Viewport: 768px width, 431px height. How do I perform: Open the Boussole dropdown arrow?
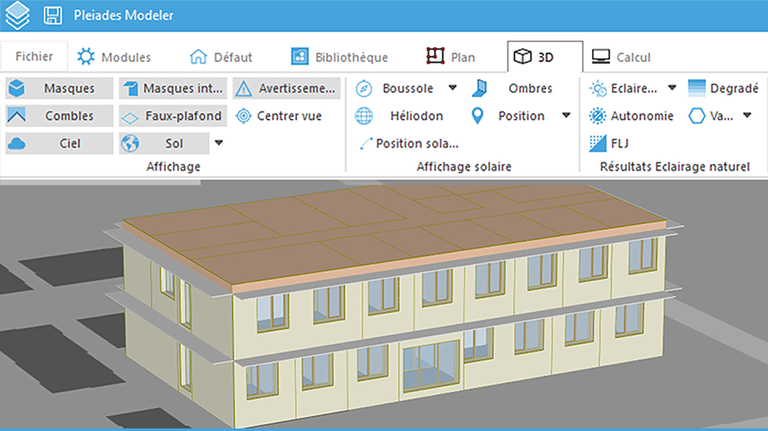click(x=453, y=88)
